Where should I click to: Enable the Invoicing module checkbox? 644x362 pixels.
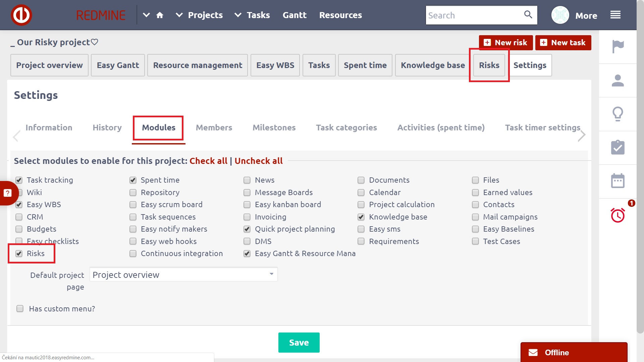[x=247, y=217]
